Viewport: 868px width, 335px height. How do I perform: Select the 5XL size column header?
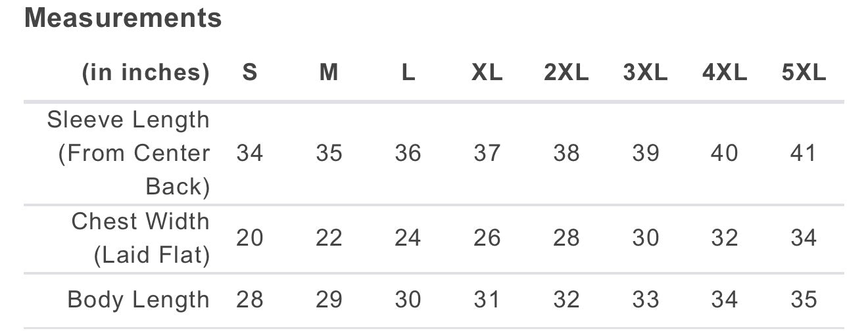(x=804, y=73)
